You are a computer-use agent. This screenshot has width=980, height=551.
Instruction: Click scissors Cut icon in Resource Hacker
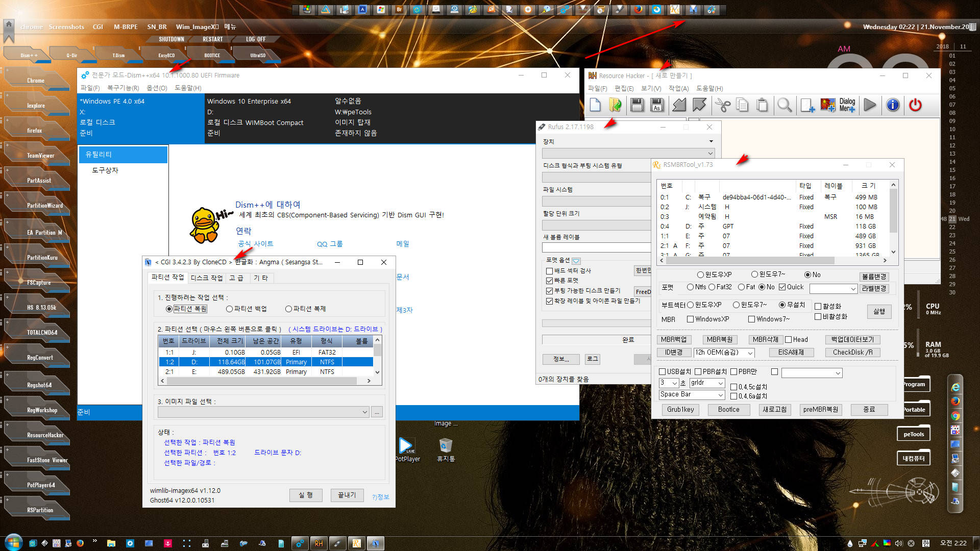[x=722, y=105]
